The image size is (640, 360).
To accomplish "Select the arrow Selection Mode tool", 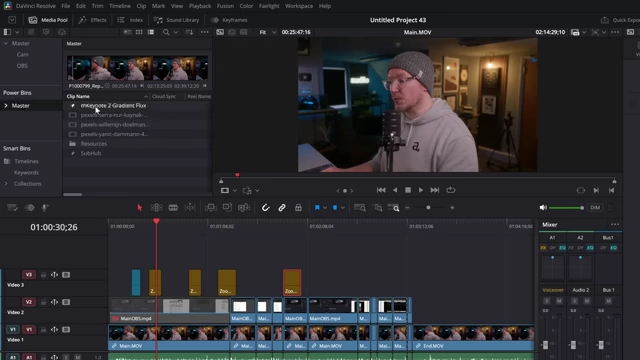I will pos(140,208).
